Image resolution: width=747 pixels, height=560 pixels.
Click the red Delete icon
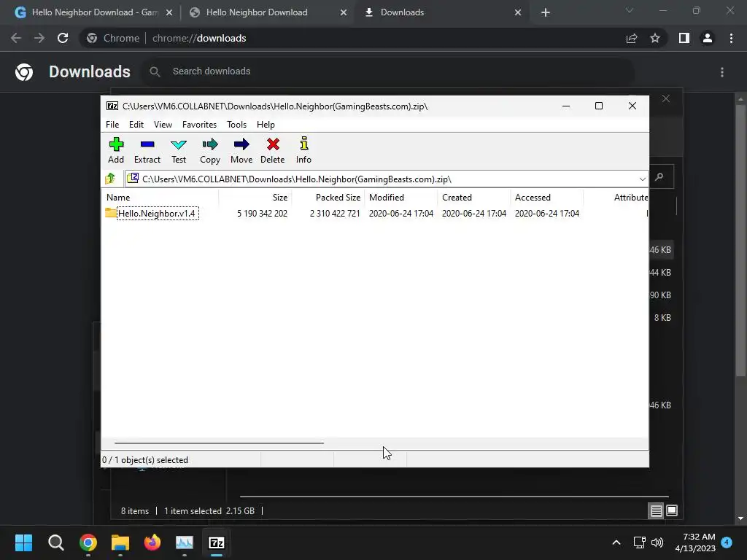pos(273,150)
